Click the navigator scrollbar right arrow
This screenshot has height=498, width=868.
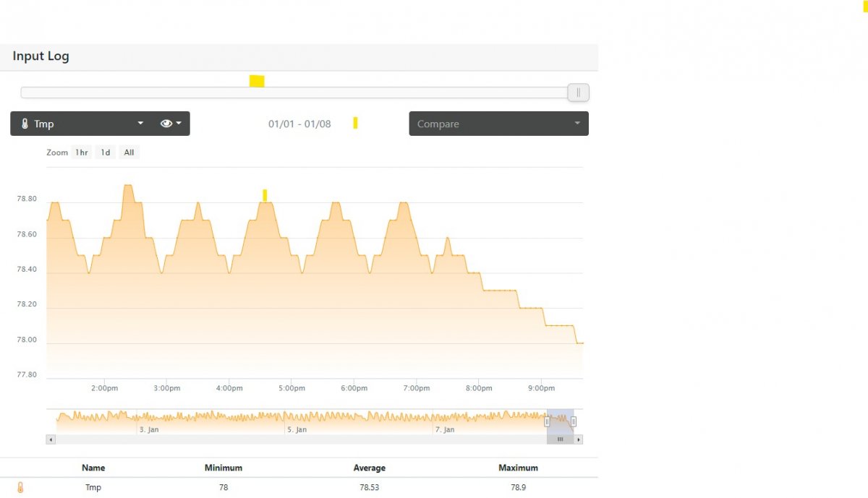579,439
